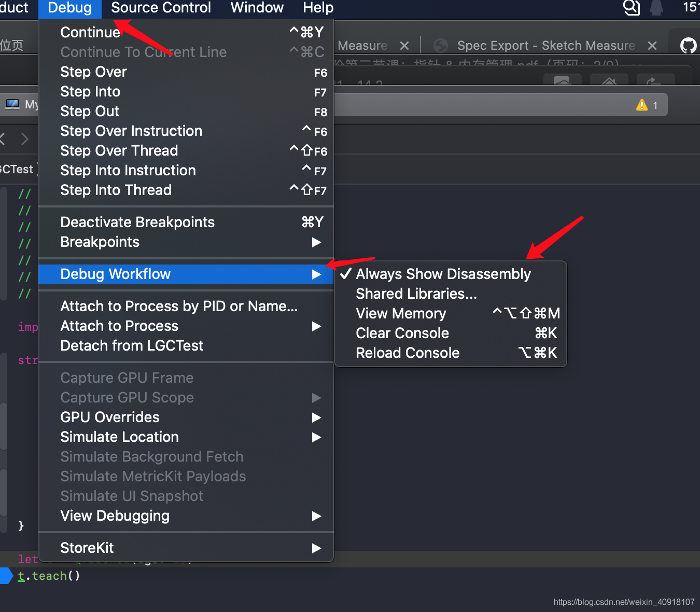Choose Continue from the Debug menu
The image size is (700, 612).
click(x=186, y=32)
